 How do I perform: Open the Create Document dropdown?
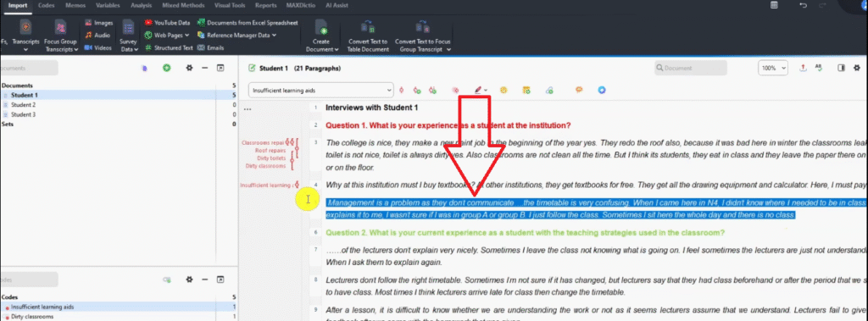pos(321,36)
